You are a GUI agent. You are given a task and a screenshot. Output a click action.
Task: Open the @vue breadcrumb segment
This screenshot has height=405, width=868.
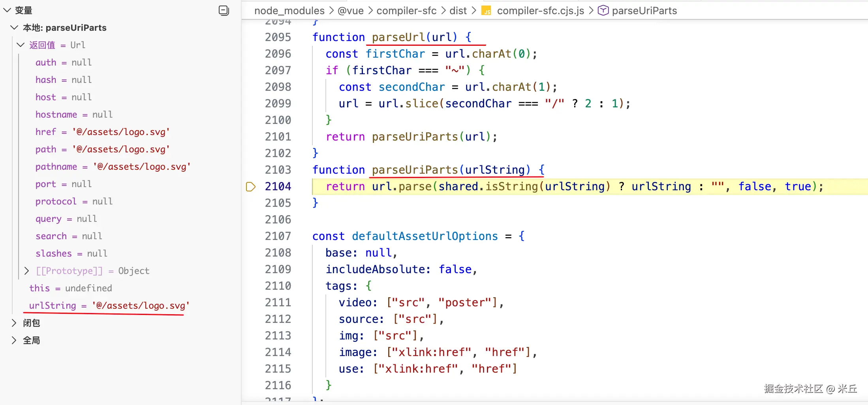click(351, 11)
